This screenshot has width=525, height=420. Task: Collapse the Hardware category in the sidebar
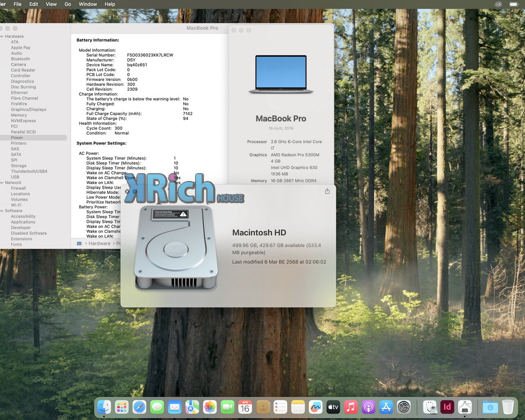[2, 37]
